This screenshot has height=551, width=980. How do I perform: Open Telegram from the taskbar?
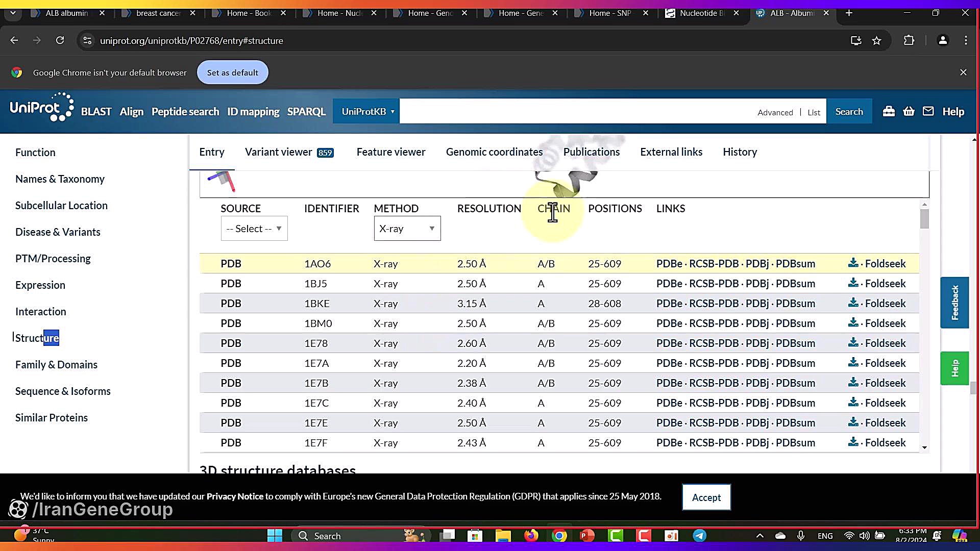(x=699, y=536)
